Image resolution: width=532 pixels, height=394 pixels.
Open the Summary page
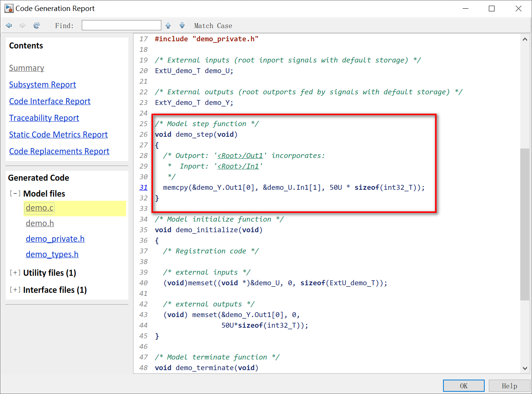27,68
